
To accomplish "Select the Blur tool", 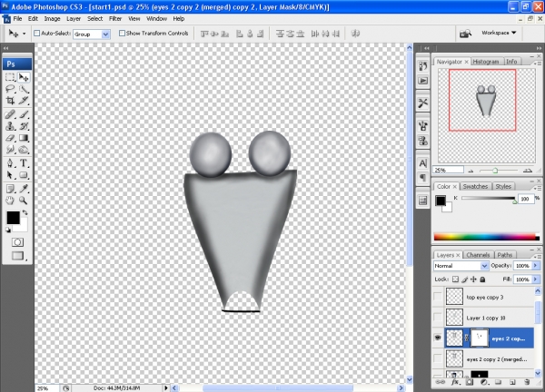I will click(10, 150).
